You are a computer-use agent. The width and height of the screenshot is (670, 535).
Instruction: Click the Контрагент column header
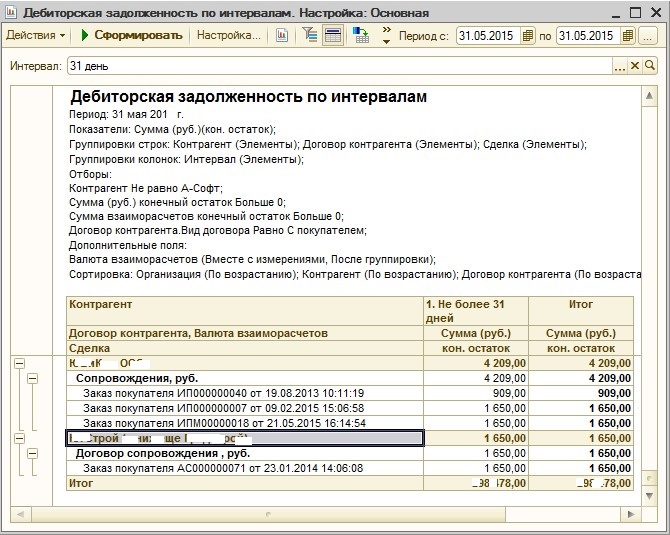pos(244,311)
